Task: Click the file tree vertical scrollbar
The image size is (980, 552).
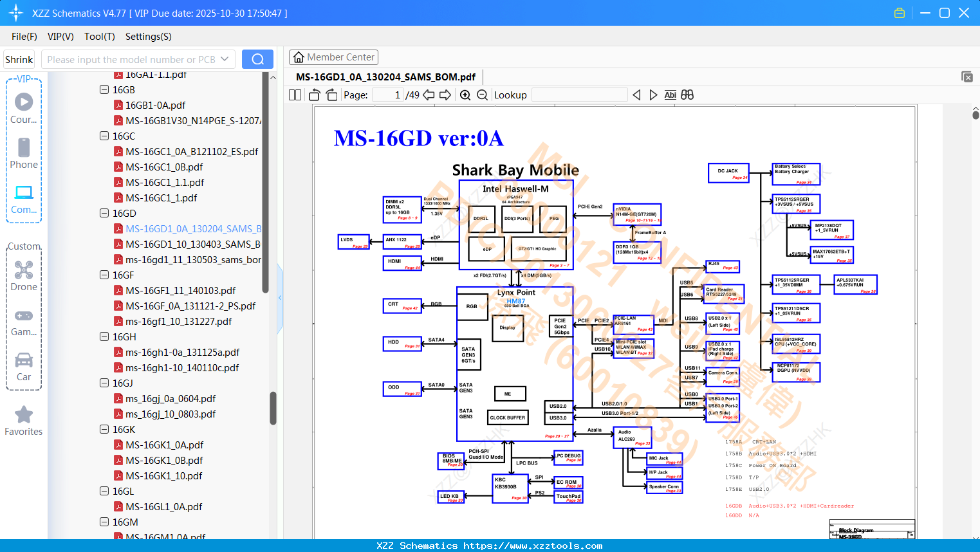Action: [x=273, y=408]
